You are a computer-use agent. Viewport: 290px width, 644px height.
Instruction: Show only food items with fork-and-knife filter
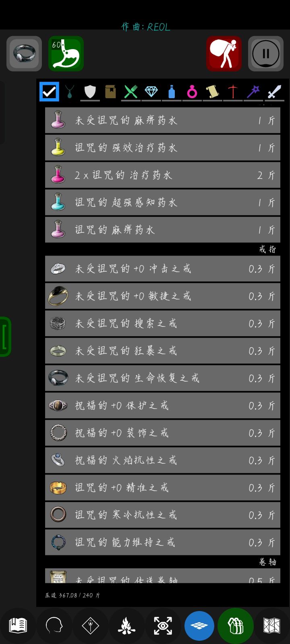point(130,92)
